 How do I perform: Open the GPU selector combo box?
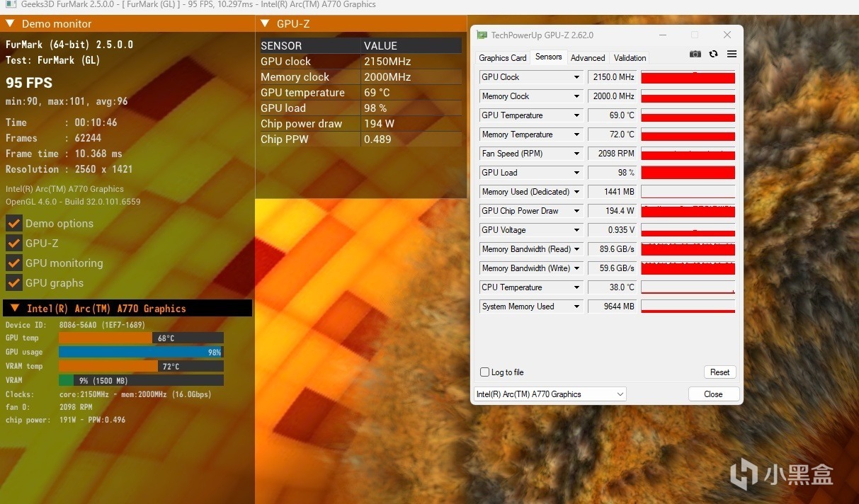(x=550, y=394)
